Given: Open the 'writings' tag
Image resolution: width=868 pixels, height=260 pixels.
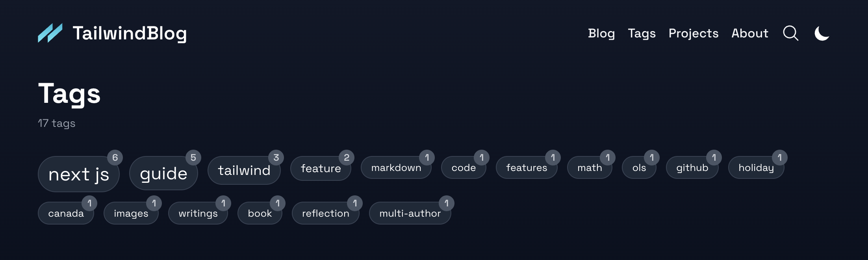Looking at the screenshot, I should pos(198,213).
